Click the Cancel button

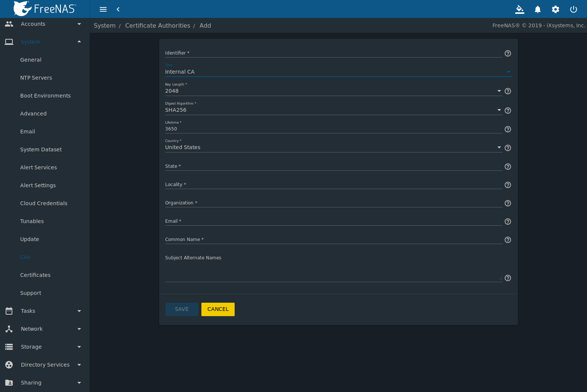pyautogui.click(x=218, y=309)
